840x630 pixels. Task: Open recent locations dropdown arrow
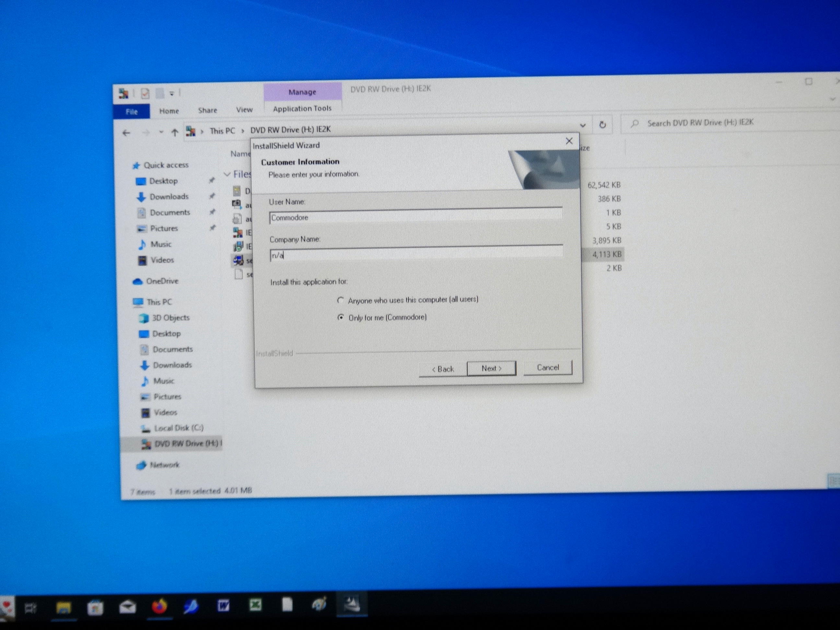161,132
